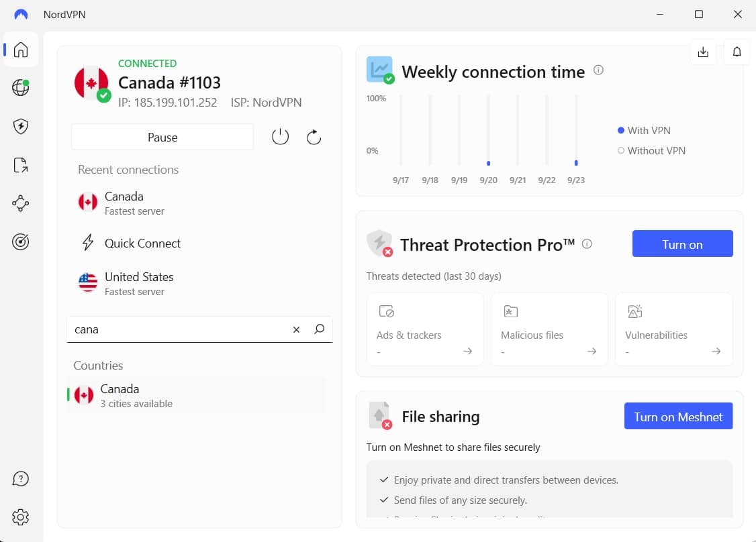
Task: Click the Weekly connection time chart icon
Action: [x=380, y=70]
